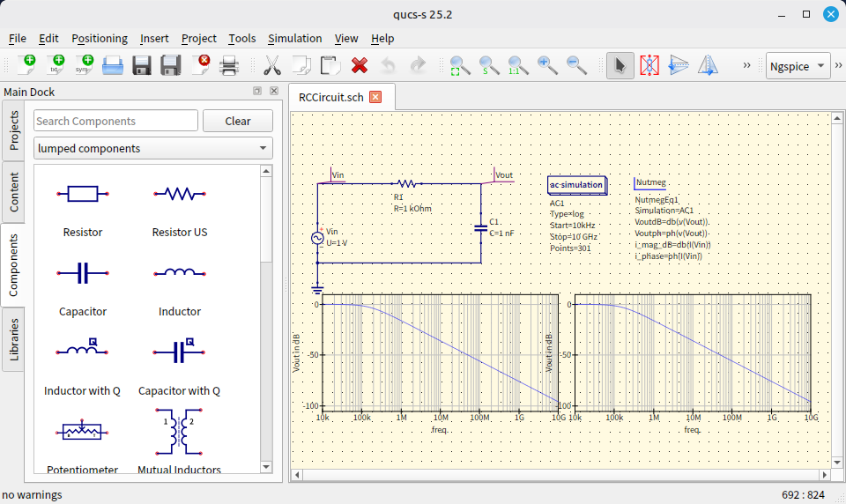Screen dimensions: 846x504
Task: Open the Ngspice simulator dropdown
Action: click(x=798, y=66)
